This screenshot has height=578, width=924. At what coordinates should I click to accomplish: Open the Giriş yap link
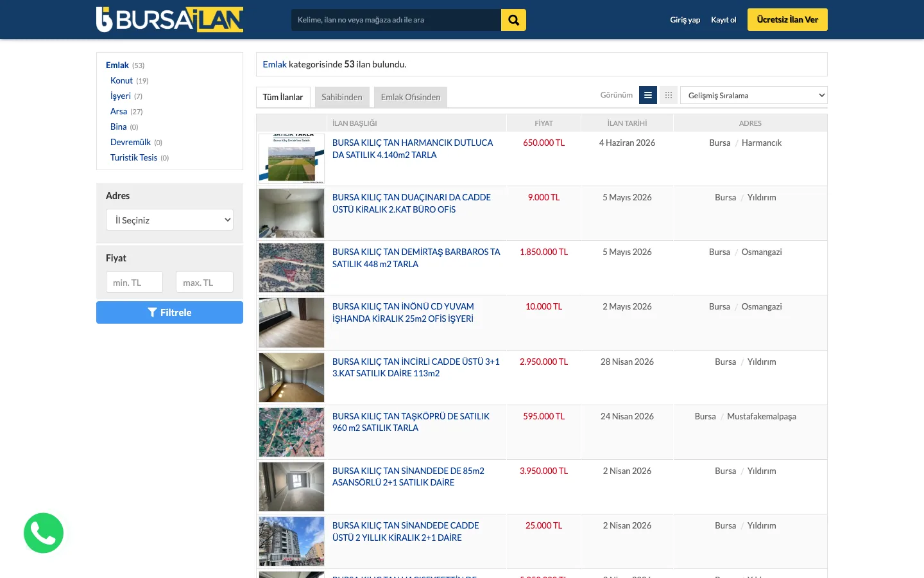[x=685, y=20]
